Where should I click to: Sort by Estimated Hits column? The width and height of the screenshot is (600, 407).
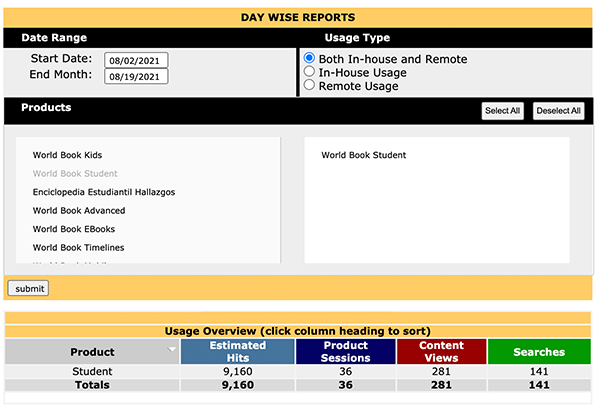coord(238,352)
